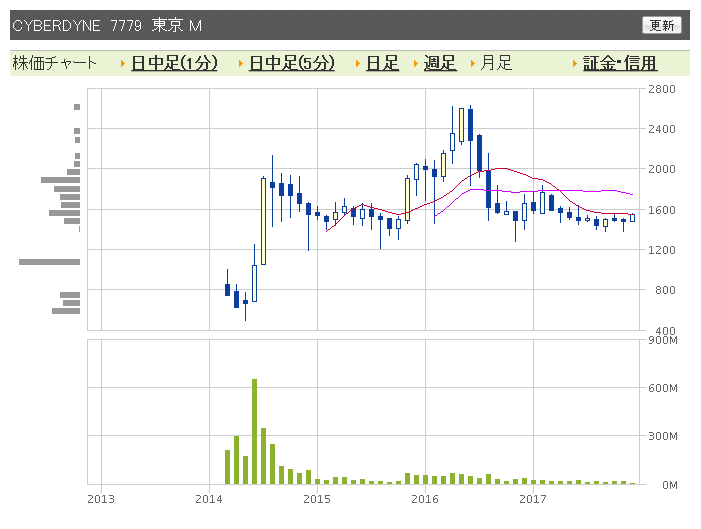Click the 2015 year axis label
The image size is (701, 529).
tap(317, 499)
